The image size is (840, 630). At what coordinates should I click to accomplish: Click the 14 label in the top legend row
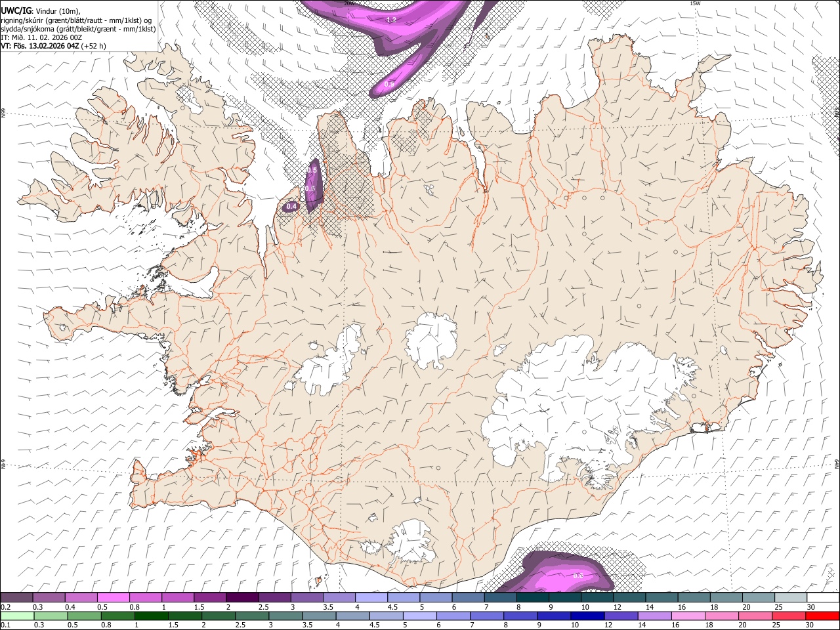[x=650, y=607]
